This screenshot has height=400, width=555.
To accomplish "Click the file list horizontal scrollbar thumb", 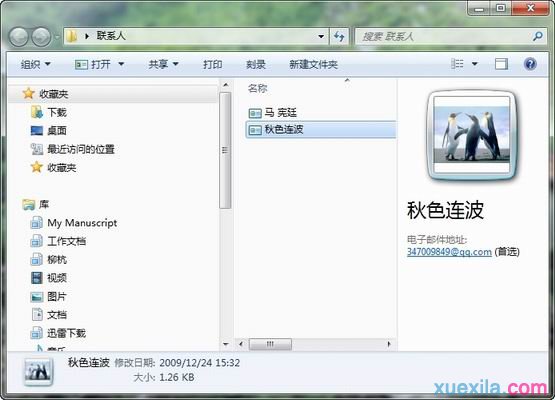I will (270, 344).
